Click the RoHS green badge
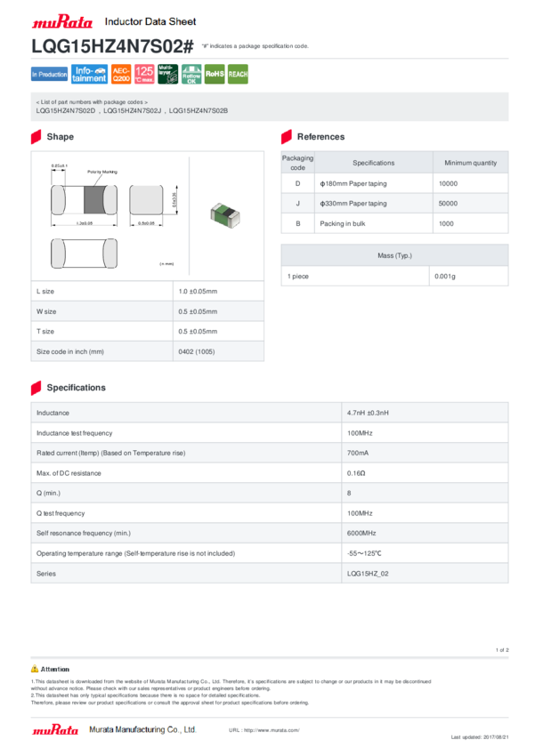The image size is (535, 756). 215,74
